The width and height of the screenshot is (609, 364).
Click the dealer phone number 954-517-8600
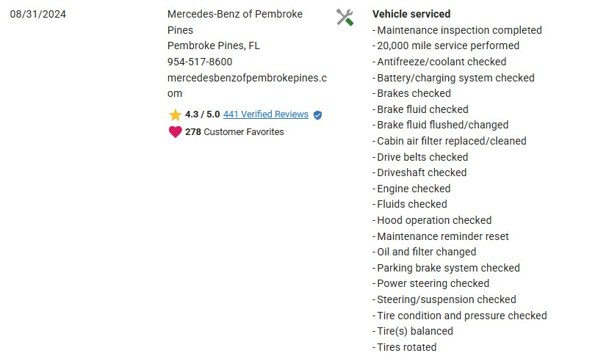[200, 62]
